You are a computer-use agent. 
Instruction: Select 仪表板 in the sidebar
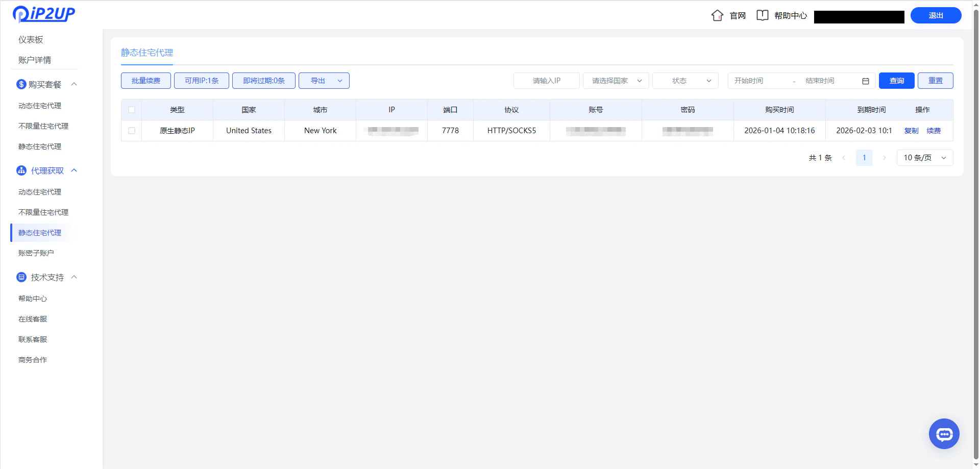(x=31, y=39)
